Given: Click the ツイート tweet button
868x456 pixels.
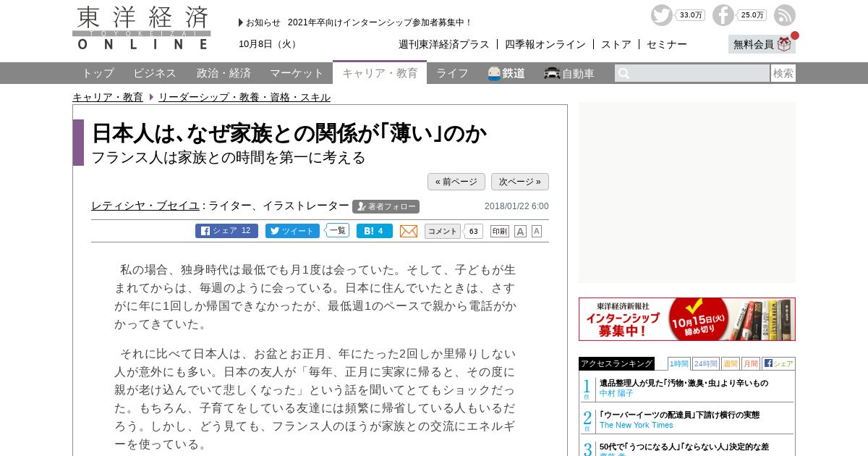Looking at the screenshot, I should 292,231.
